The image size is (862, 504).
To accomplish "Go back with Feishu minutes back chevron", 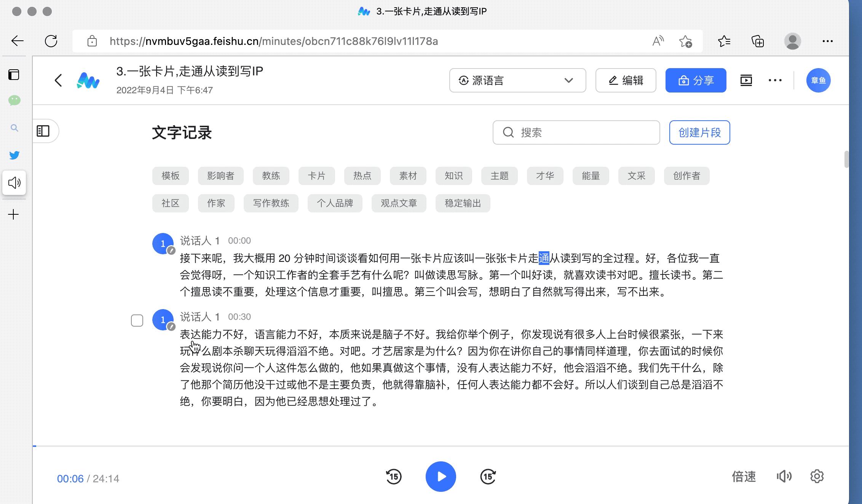I will [x=58, y=80].
